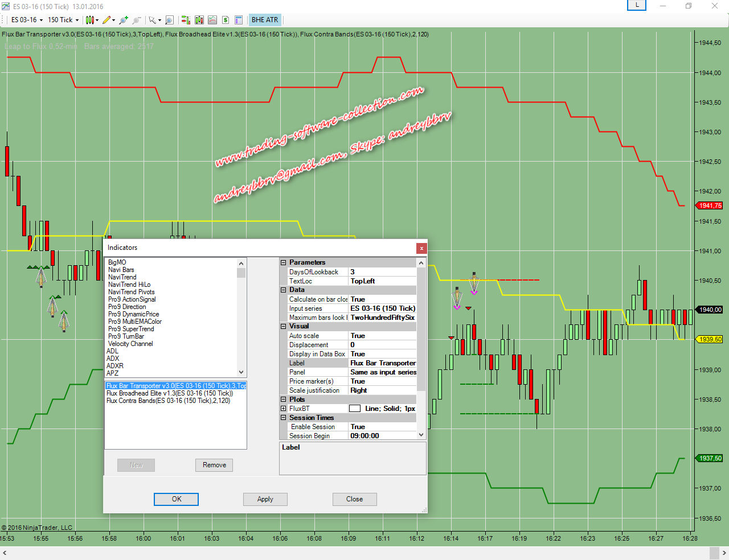The height and width of the screenshot is (560, 729).
Task: Select the pencil drawing tools icon
Action: coord(107,20)
